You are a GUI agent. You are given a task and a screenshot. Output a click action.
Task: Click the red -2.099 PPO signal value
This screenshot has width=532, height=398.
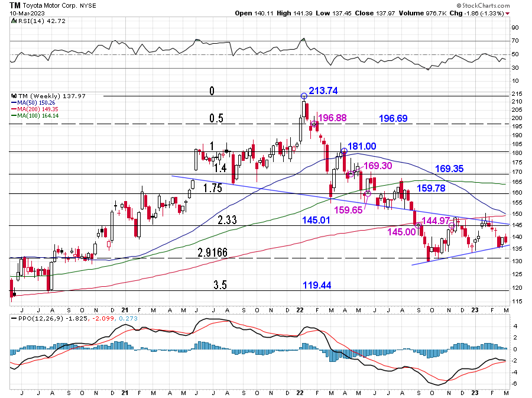click(x=103, y=318)
